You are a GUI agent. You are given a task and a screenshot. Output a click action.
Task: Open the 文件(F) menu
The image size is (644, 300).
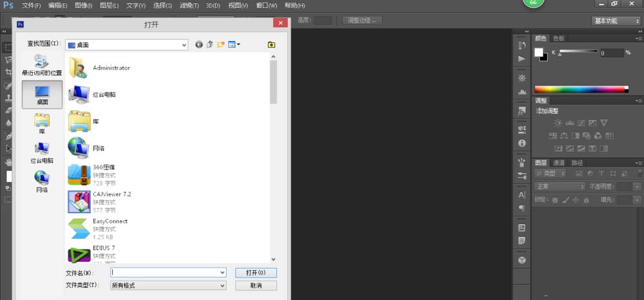[x=31, y=6]
